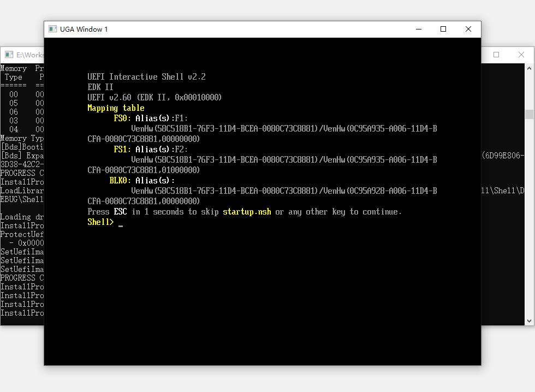Click at the Shell> prompt cursor
535x392 pixels.
coord(120,223)
